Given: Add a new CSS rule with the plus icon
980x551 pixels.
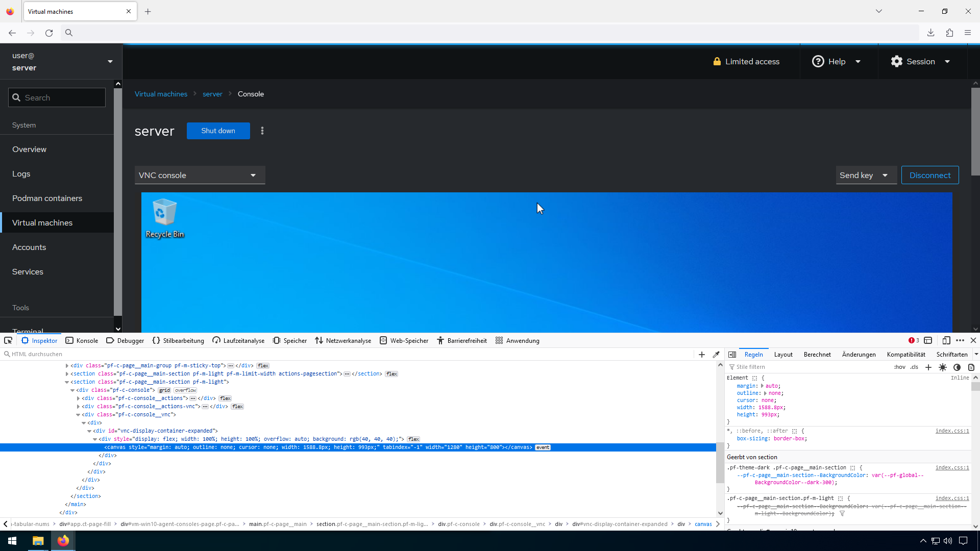Looking at the screenshot, I should tap(928, 367).
